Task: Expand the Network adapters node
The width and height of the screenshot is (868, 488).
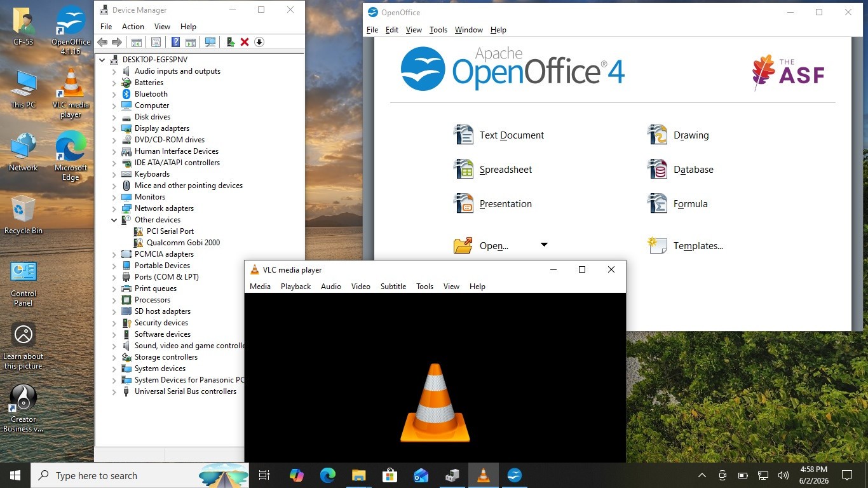Action: [x=114, y=208]
